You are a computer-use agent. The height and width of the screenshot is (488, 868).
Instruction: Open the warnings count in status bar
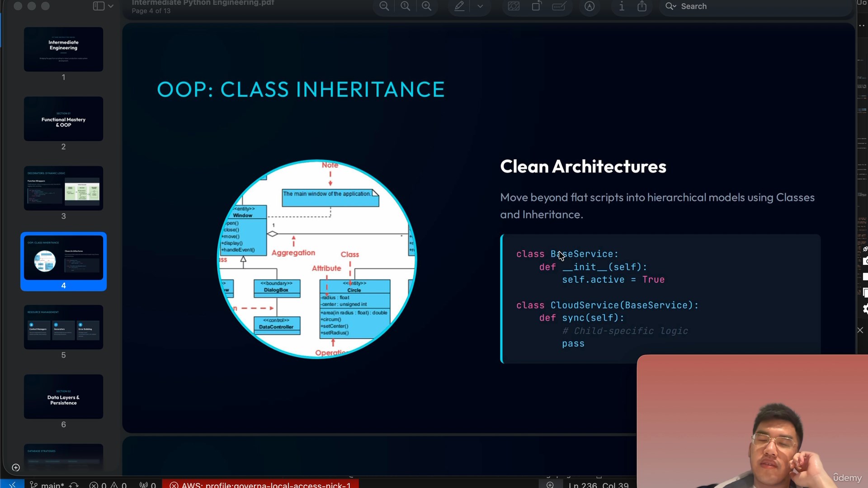coord(118,485)
